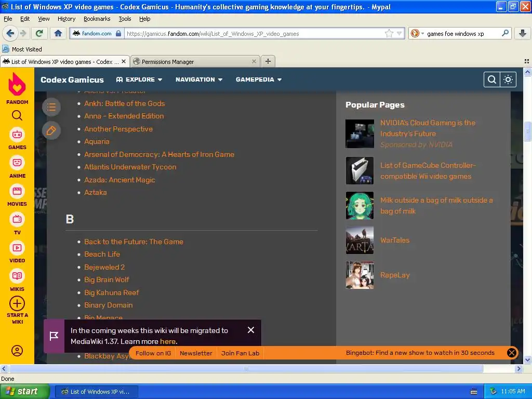The height and width of the screenshot is (399, 532).
Task: Open the table of contents list icon
Action: click(x=51, y=107)
